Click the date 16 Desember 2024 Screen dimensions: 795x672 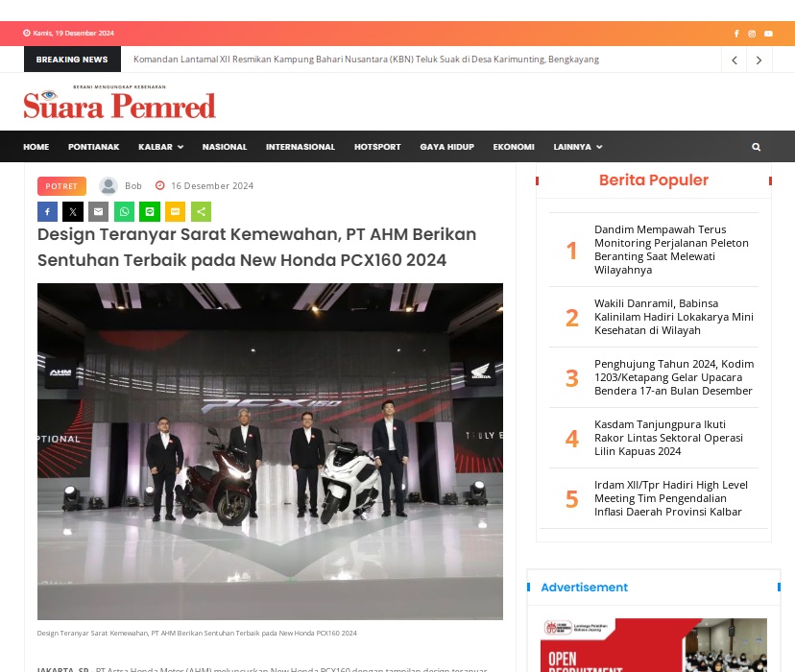click(212, 186)
